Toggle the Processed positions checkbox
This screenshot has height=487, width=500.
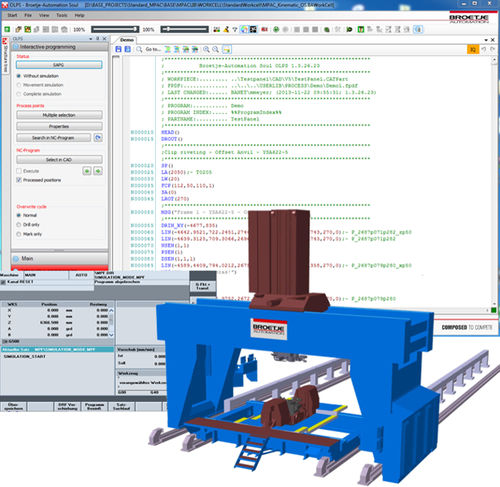[x=19, y=180]
